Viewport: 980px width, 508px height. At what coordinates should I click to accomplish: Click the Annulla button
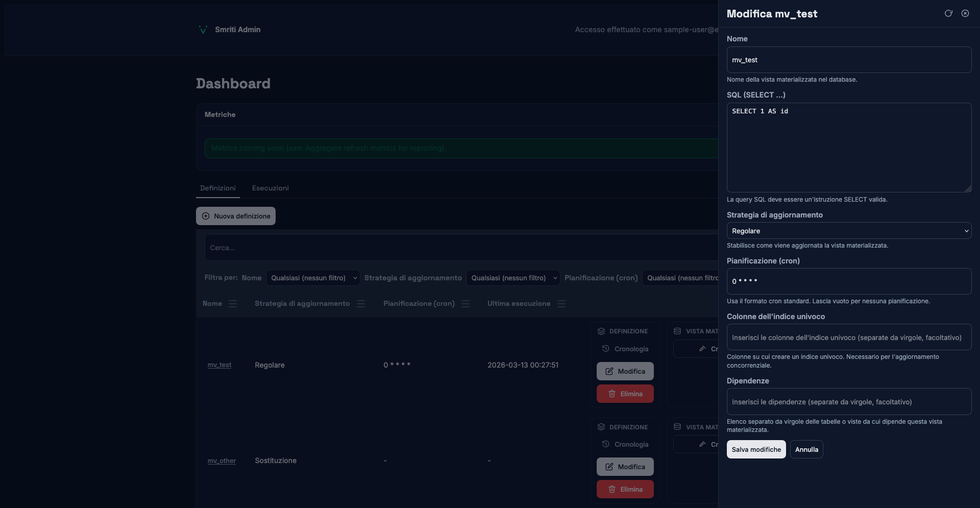pyautogui.click(x=806, y=449)
